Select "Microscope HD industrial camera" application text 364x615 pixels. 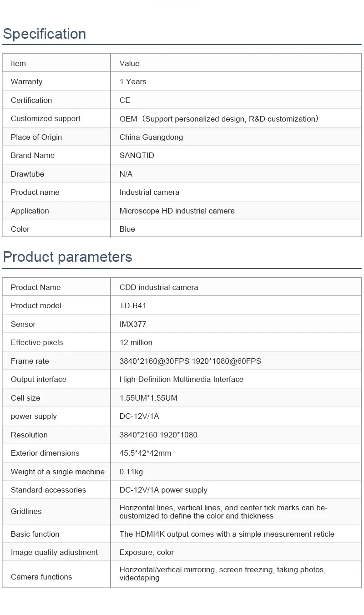click(177, 211)
